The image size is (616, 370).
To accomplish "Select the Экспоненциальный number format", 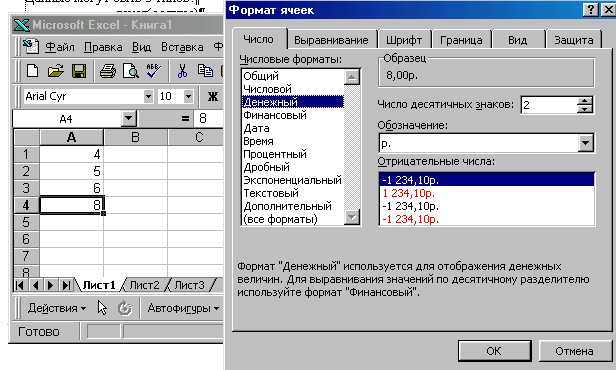I will click(293, 180).
